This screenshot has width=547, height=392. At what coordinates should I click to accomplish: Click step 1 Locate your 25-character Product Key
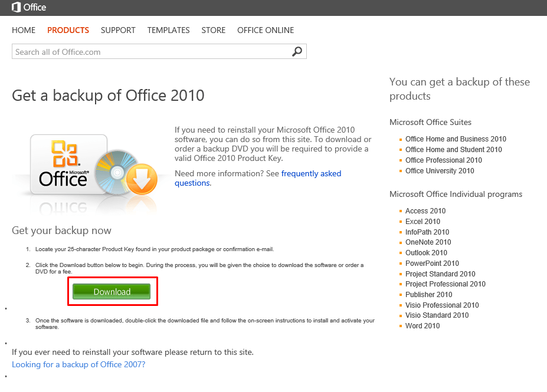pos(155,249)
